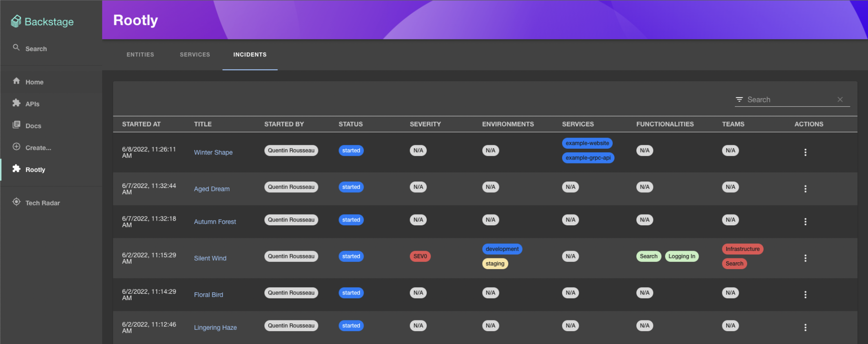Screen dimensions: 868x344
Task: Click the Teams column header
Action: click(x=733, y=124)
